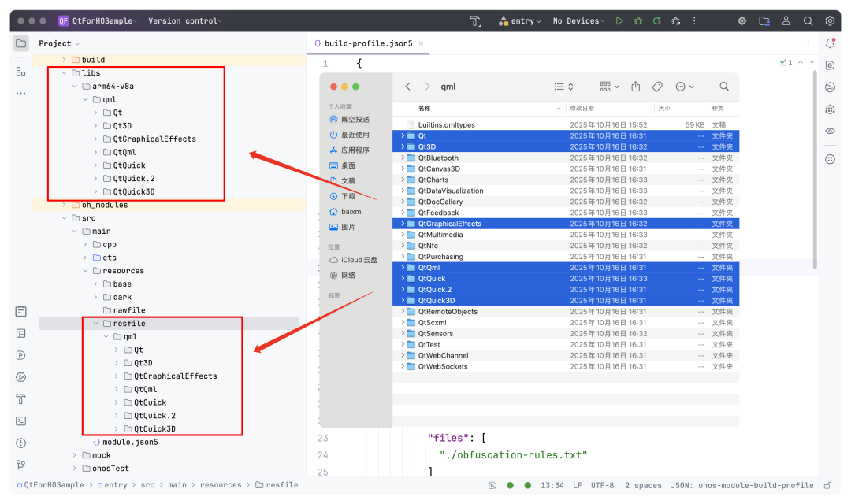Open the Notifications bell icon

[830, 43]
